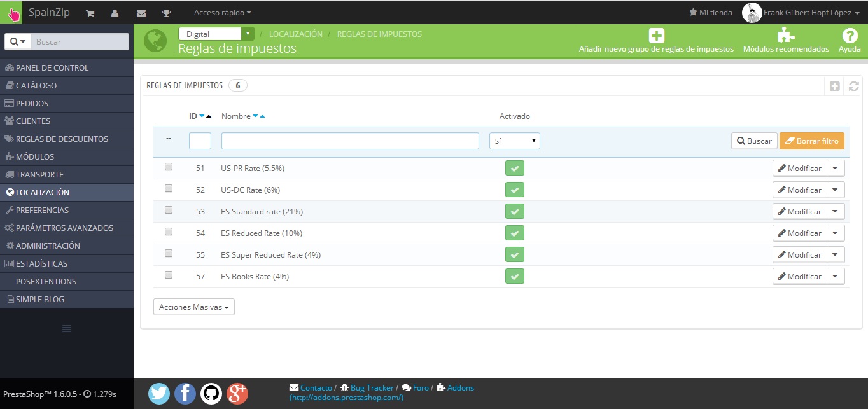
Task: Sort ID column ascending arrow
Action: (209, 116)
